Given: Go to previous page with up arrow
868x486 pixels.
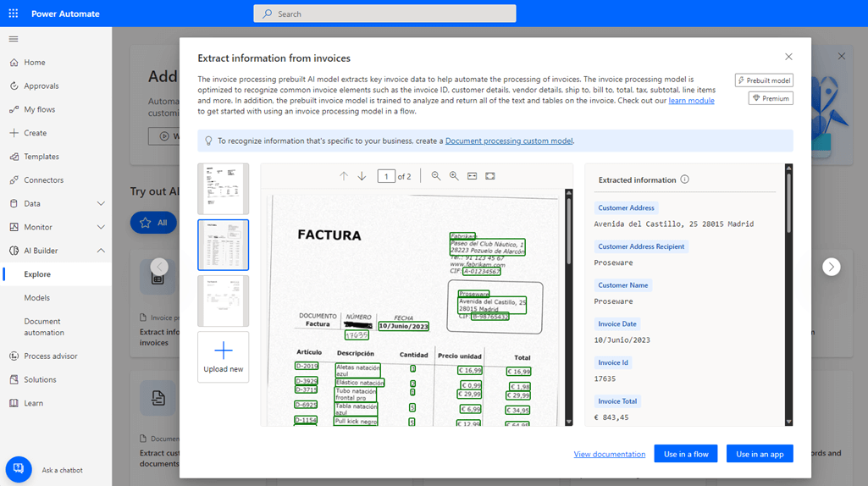Looking at the screenshot, I should (344, 176).
